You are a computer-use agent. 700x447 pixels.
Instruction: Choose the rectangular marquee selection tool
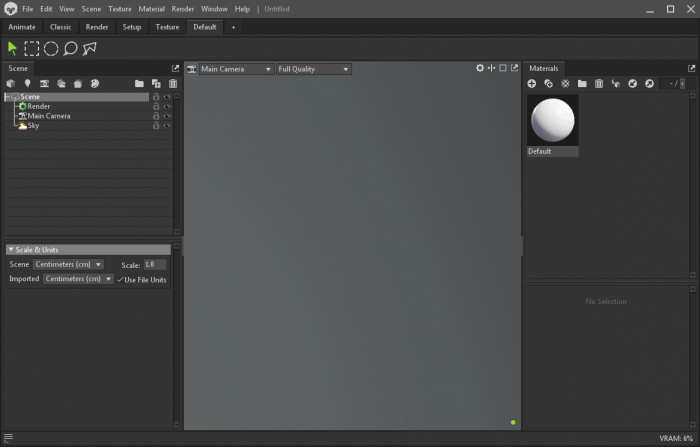tap(32, 48)
